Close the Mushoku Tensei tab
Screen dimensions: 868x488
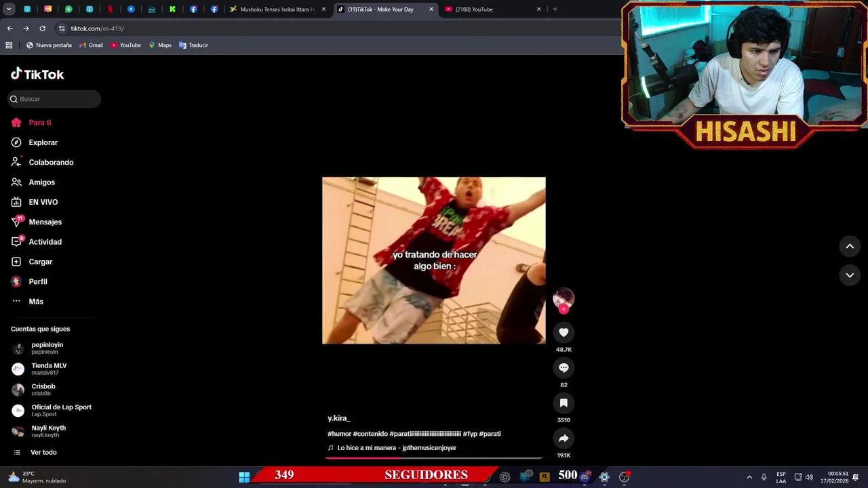[323, 9]
